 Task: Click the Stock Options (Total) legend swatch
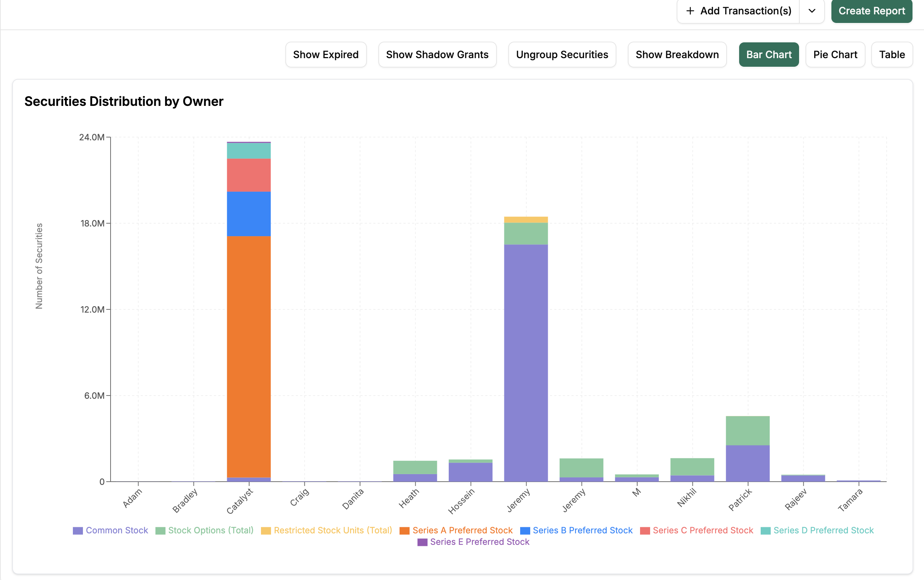(x=160, y=531)
